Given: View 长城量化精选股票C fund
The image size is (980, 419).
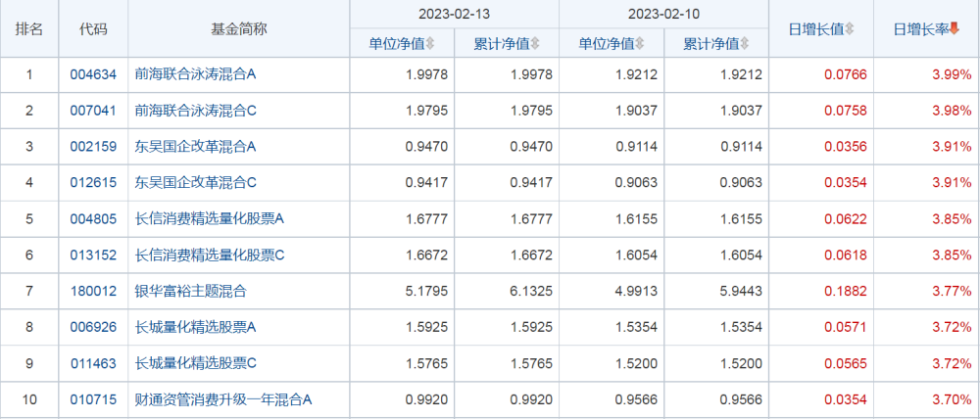Looking at the screenshot, I should [x=196, y=364].
